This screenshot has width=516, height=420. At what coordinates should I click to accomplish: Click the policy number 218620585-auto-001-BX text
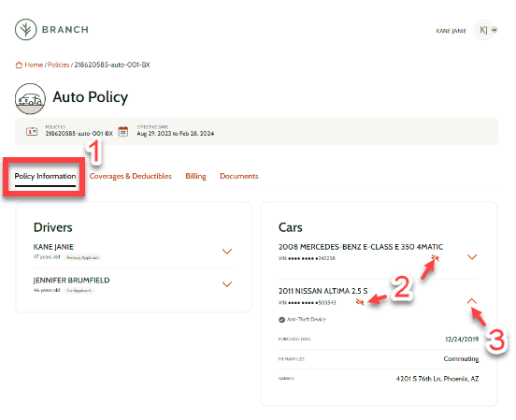pos(79,134)
